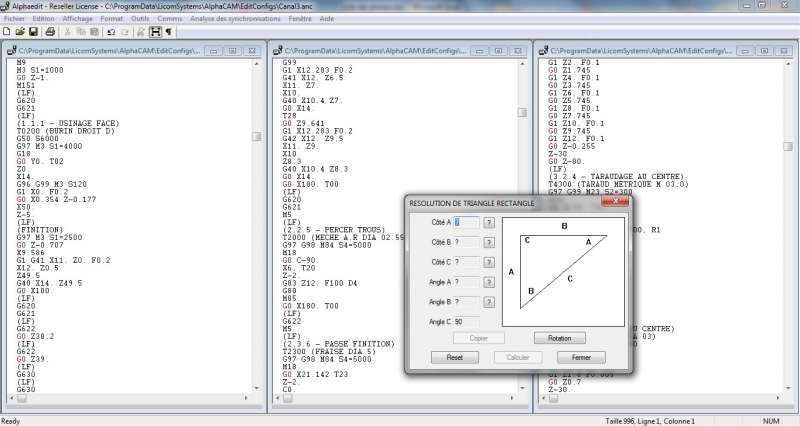Open a file using the folder icon
This screenshot has height=426, width=800.
[20, 32]
